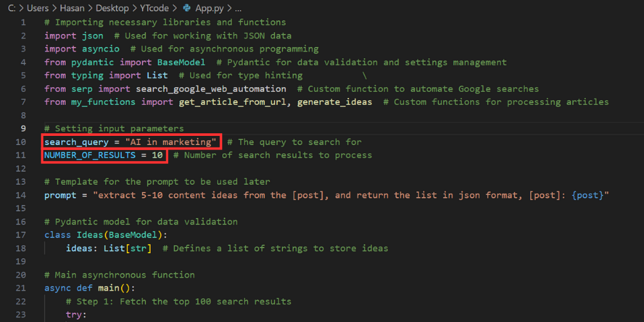644x322 pixels.
Task: Click the BaseModel import on line 4
Action: 181,62
